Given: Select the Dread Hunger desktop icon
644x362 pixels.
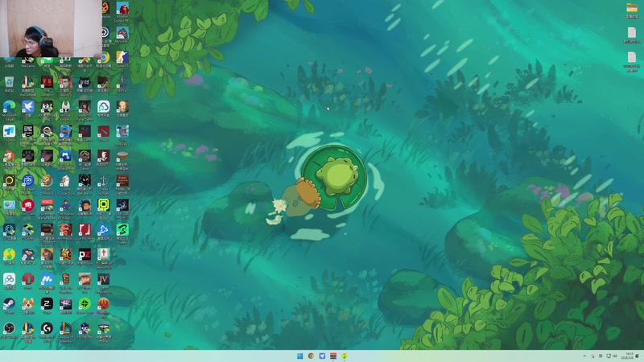Looking at the screenshot, I should coord(104,181).
